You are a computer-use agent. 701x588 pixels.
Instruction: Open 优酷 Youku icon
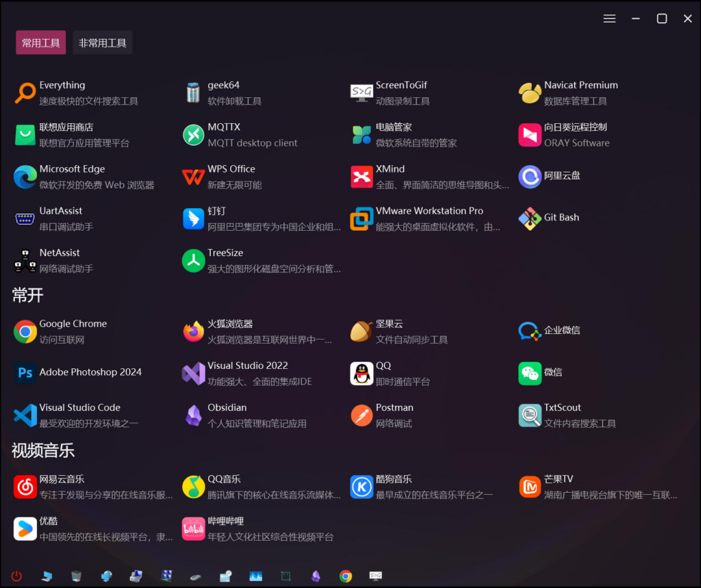25,529
